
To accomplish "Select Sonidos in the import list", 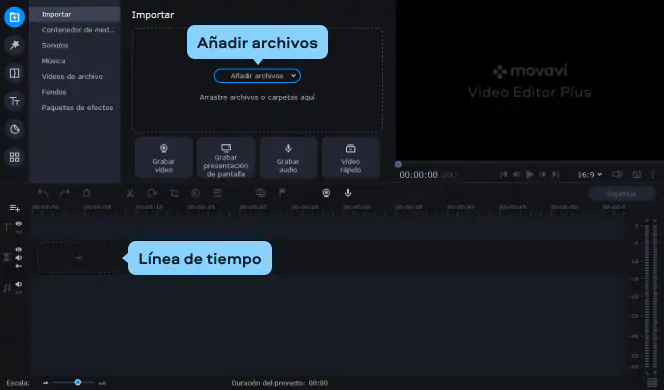I will (55, 45).
